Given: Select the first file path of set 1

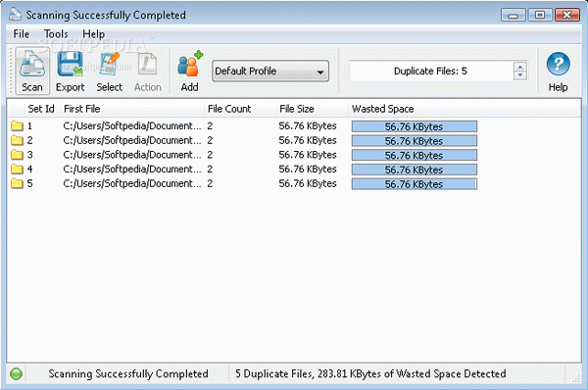Looking at the screenshot, I should (x=132, y=126).
